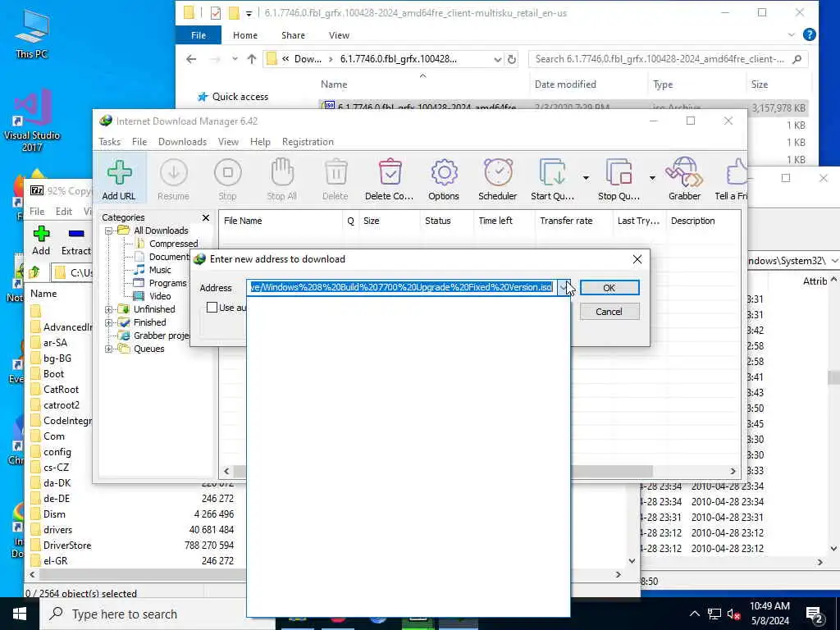Expand the Queues tree node
This screenshot has width=840, height=630.
click(109, 349)
